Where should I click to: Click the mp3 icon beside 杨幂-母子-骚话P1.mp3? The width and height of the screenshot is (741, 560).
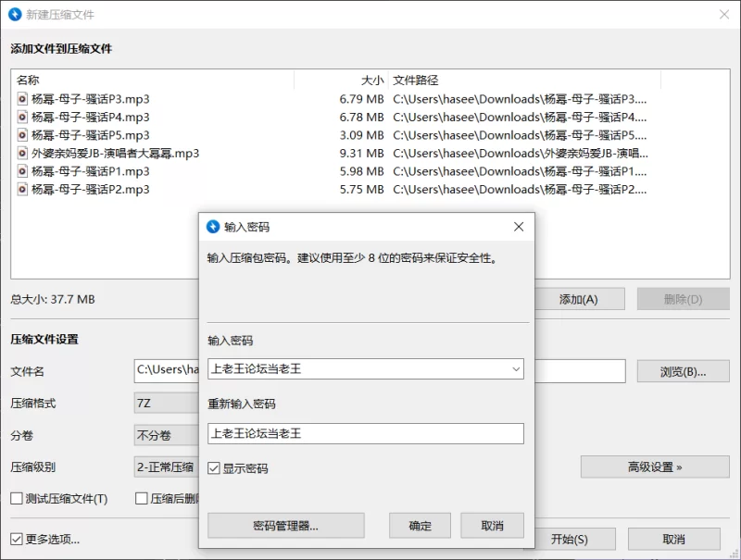point(21,171)
